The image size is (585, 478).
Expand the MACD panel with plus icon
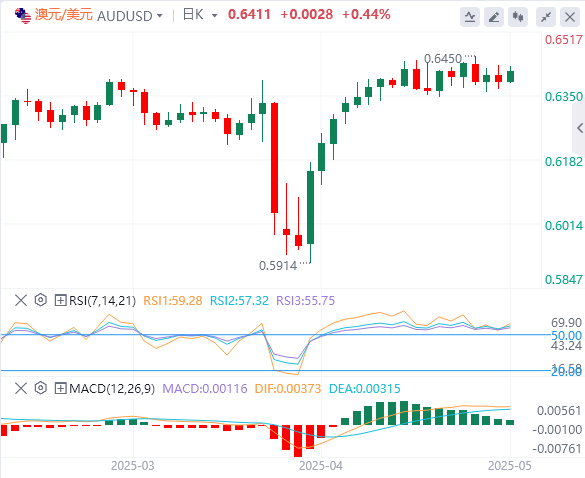tap(60, 388)
